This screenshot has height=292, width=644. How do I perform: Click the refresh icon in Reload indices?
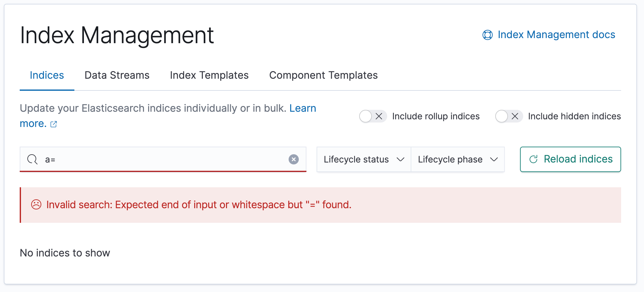(x=533, y=159)
